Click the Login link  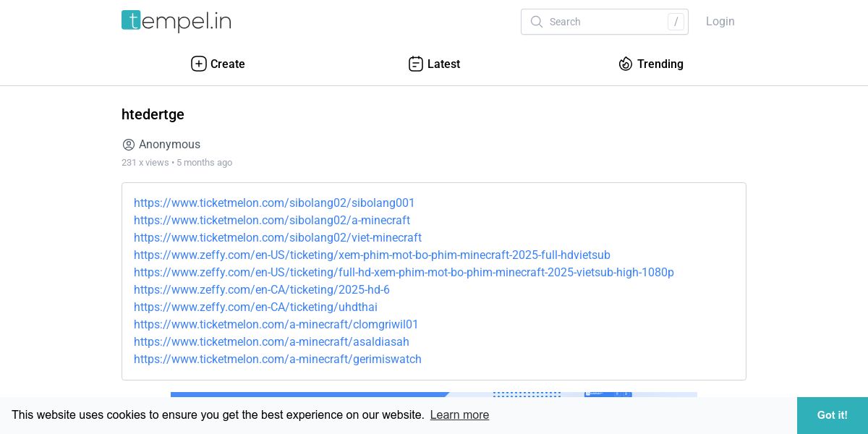[x=720, y=22]
